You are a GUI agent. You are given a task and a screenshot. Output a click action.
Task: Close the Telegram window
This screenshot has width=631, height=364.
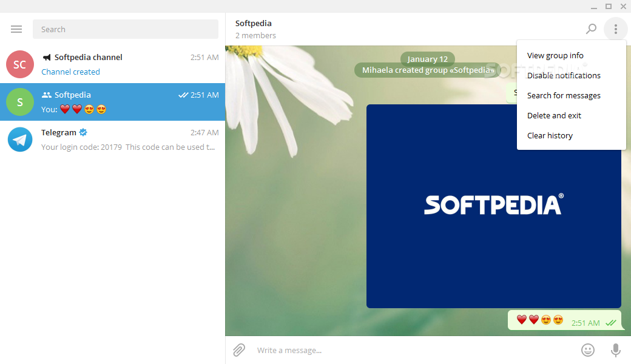tap(623, 7)
